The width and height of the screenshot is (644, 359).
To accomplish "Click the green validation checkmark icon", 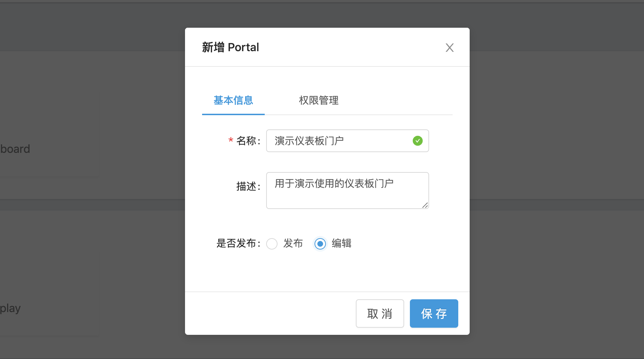I will [417, 141].
